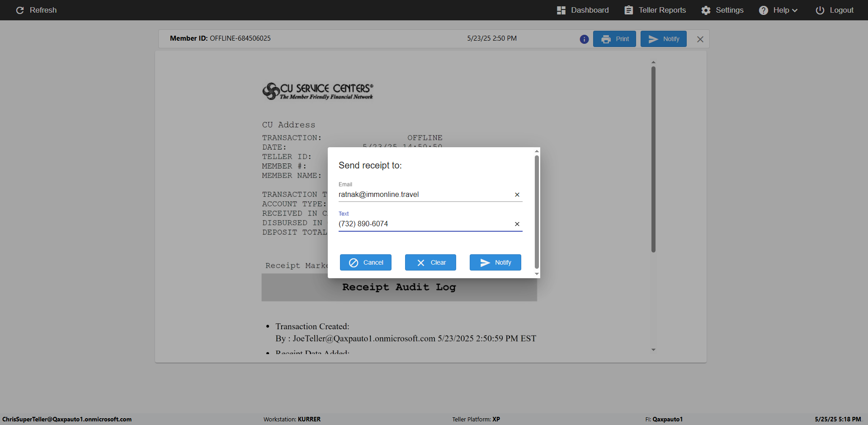Screen dimensions: 868x425
Task: Click the header Notify button beside Print
Action: coord(664,39)
